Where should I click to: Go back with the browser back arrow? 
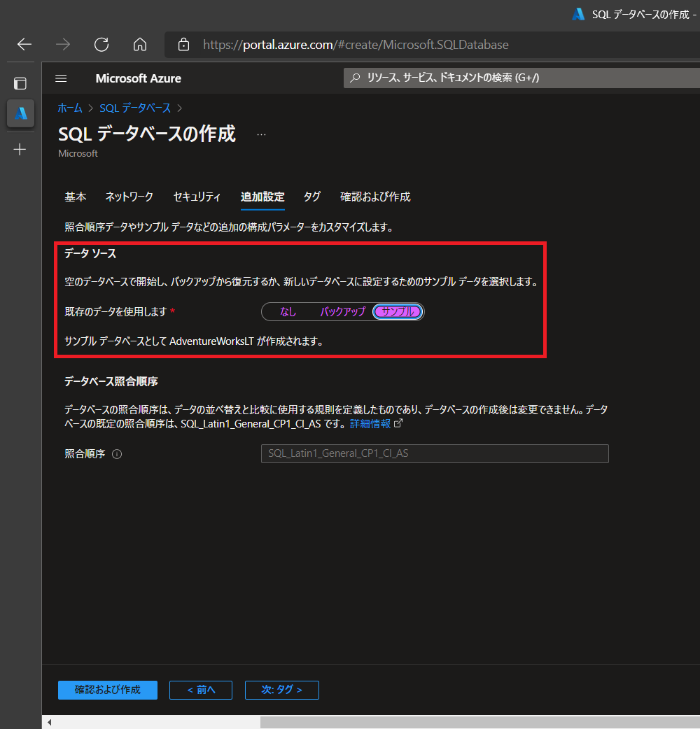point(24,45)
